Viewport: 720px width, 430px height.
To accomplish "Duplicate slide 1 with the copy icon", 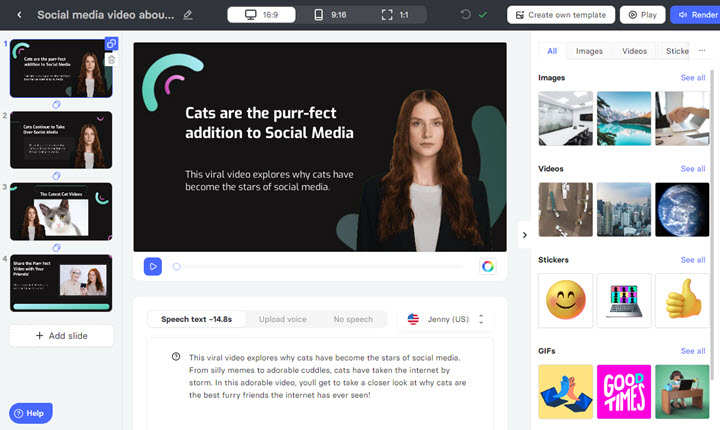I will point(111,44).
